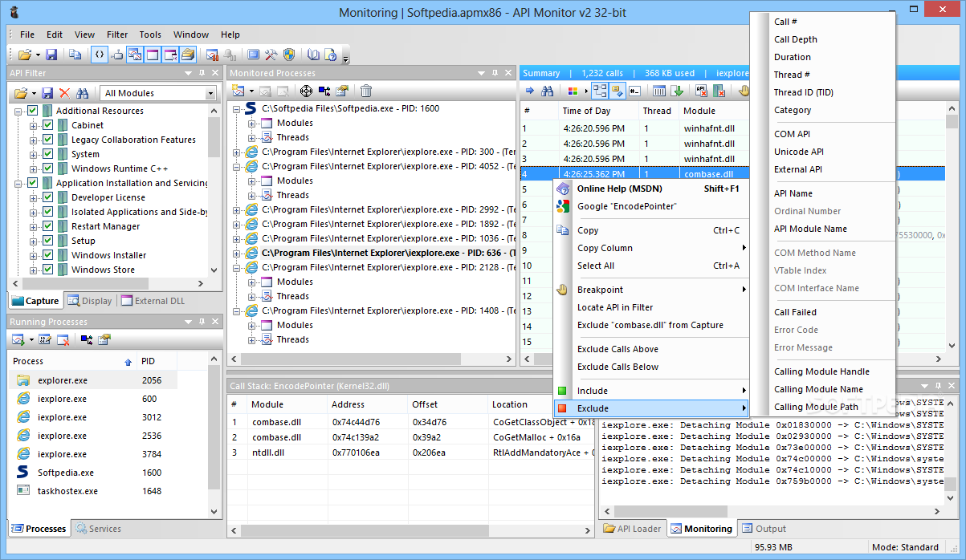This screenshot has height=560, width=966.
Task: Toggle the Windows Installer checkbox
Action: click(48, 255)
